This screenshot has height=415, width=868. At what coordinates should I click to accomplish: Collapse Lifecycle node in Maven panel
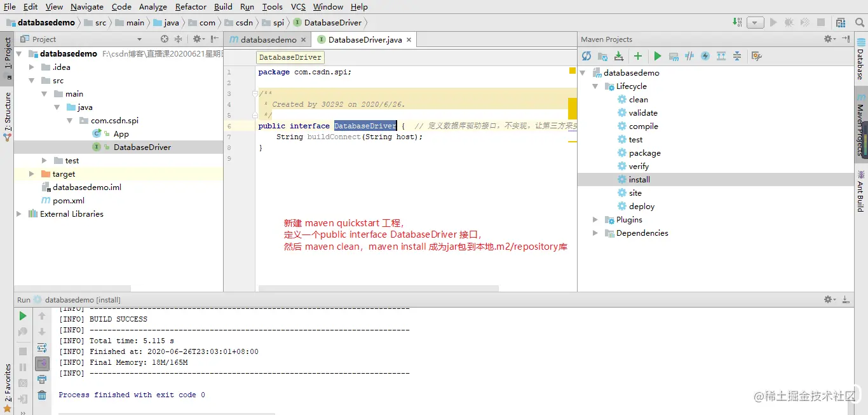(595, 86)
